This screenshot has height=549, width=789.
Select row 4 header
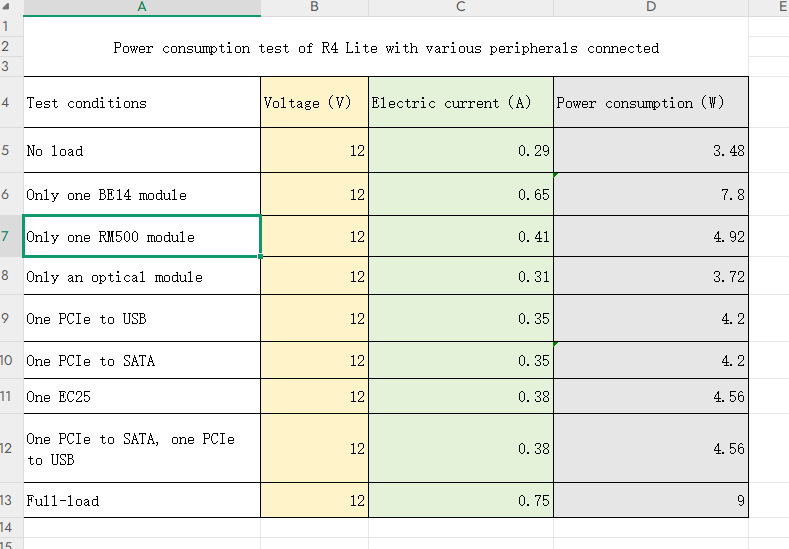click(11, 102)
